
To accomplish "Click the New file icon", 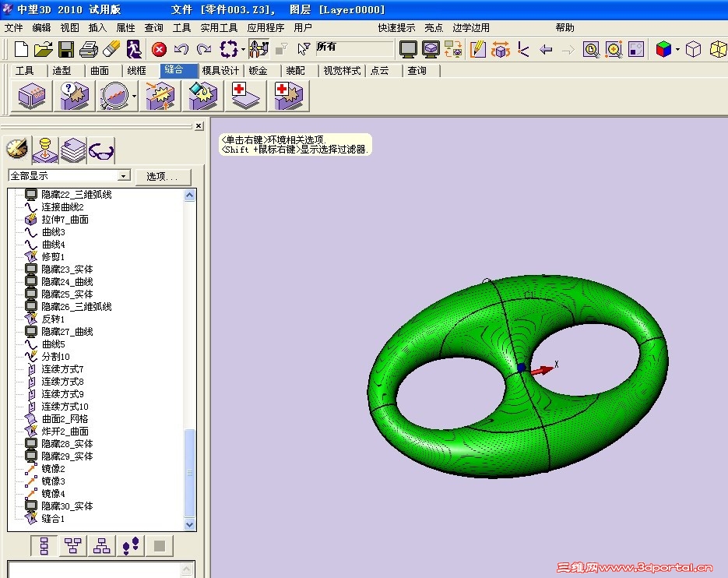I will pos(20,49).
